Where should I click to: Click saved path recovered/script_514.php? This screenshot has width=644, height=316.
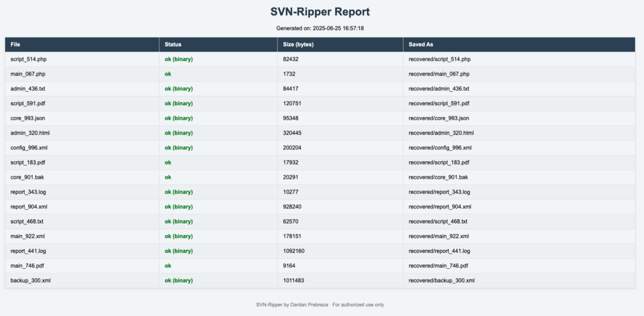440,59
